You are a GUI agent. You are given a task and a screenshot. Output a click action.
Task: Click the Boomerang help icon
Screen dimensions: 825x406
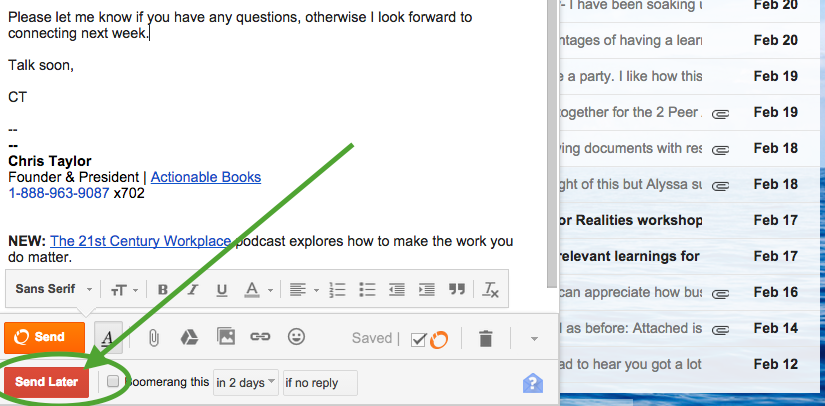(533, 384)
